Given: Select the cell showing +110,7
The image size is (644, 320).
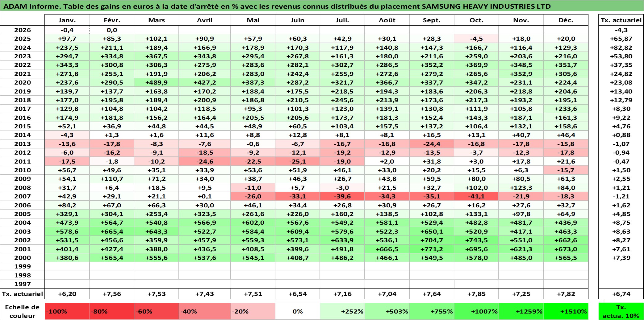Looking at the screenshot, I should [112, 179].
